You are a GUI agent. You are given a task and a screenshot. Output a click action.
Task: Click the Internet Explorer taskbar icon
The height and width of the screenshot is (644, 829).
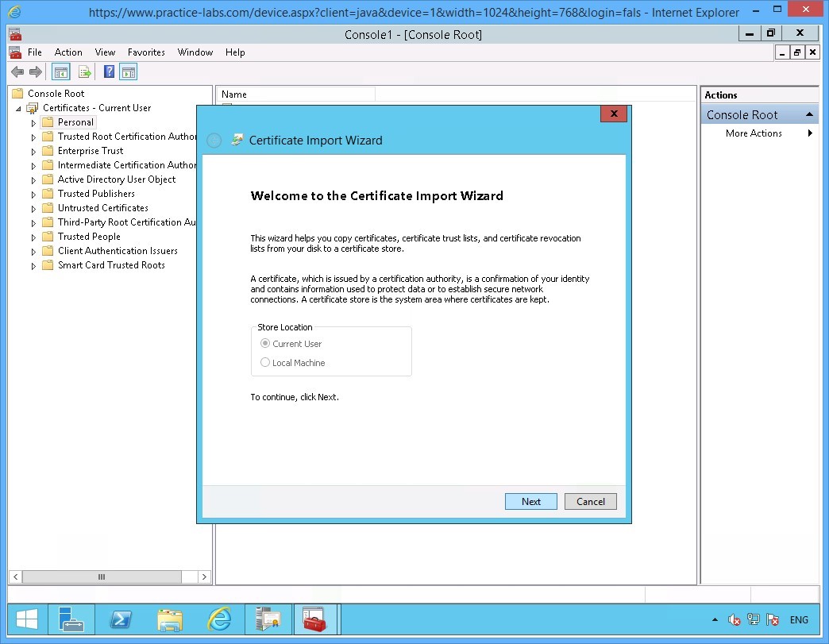219,619
